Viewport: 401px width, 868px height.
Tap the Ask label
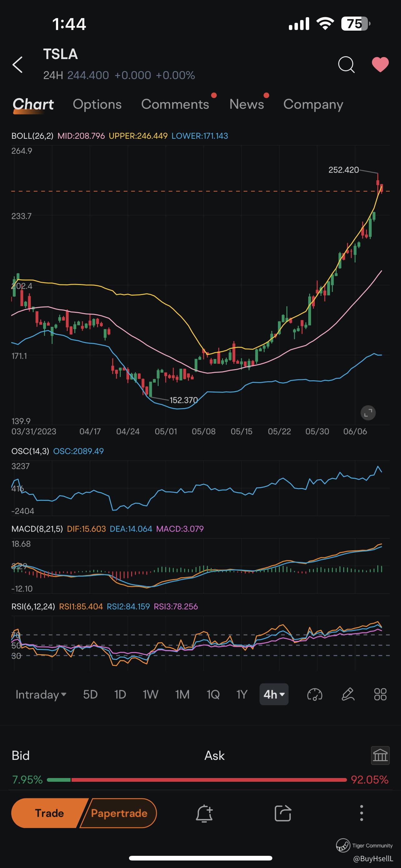(x=215, y=756)
